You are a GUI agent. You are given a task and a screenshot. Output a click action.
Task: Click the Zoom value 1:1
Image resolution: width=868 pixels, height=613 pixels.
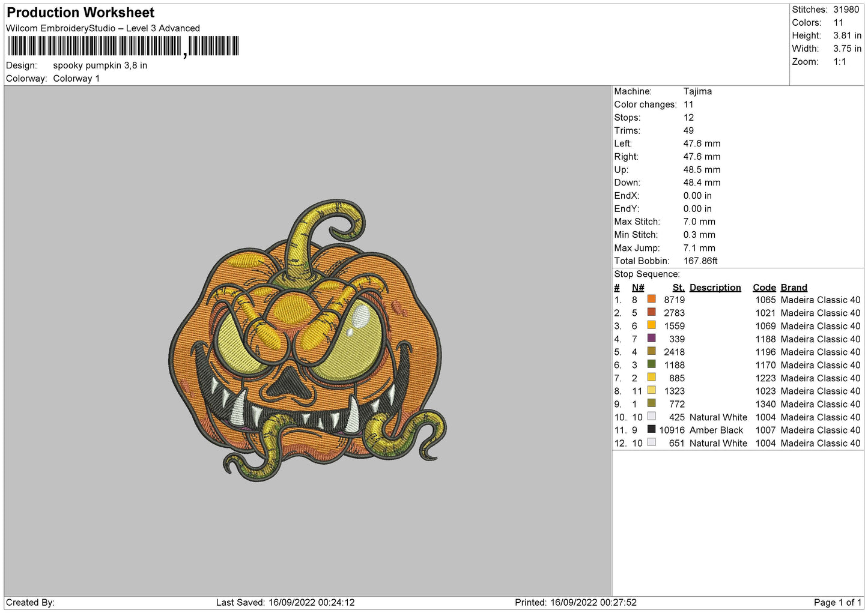click(x=839, y=62)
